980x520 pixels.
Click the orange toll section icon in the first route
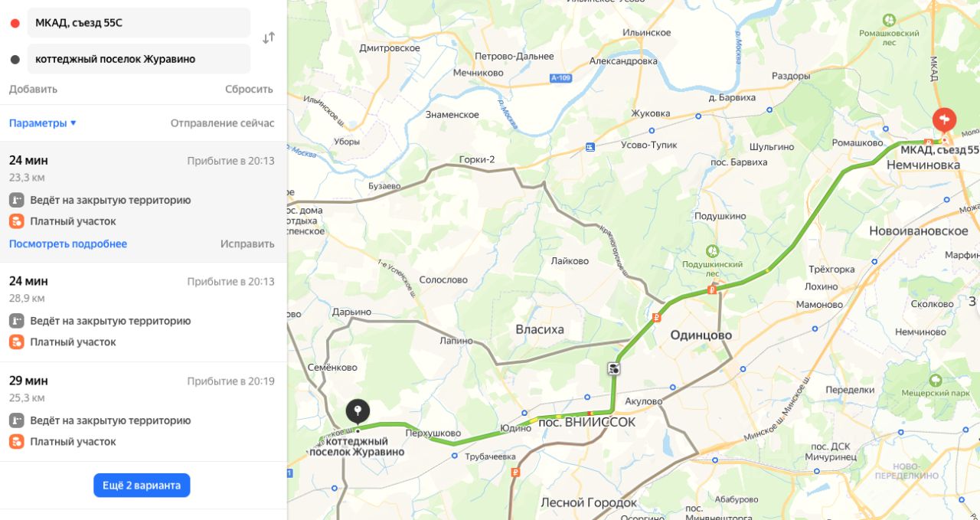pyautogui.click(x=17, y=221)
